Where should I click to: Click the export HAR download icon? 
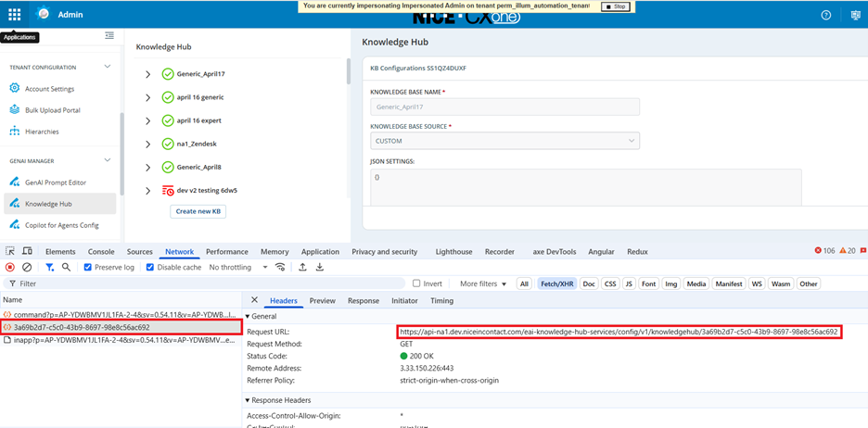320,268
